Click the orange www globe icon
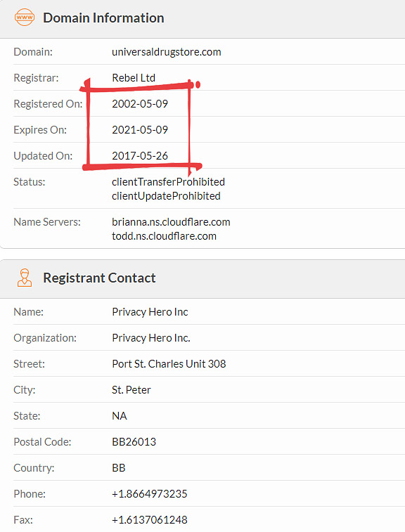405x532 pixels. [25, 18]
